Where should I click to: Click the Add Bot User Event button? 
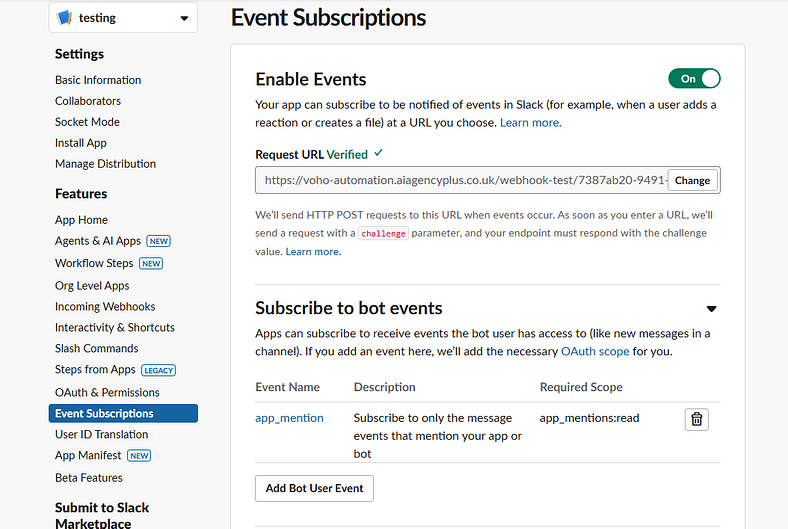[314, 488]
